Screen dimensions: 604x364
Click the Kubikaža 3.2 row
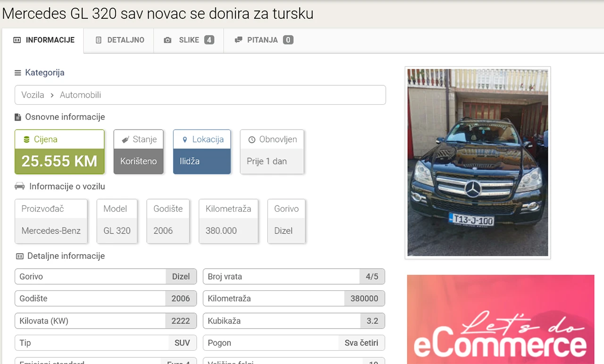(294, 321)
